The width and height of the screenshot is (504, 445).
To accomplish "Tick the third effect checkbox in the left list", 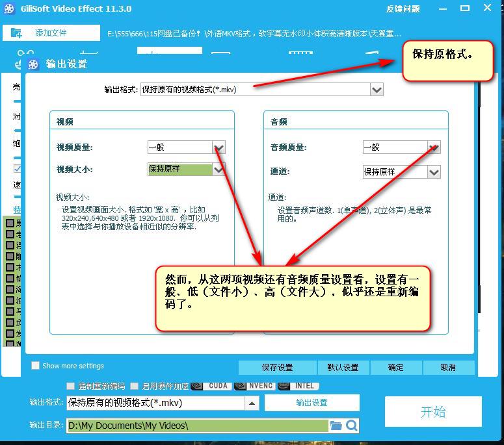I will coord(10,245).
